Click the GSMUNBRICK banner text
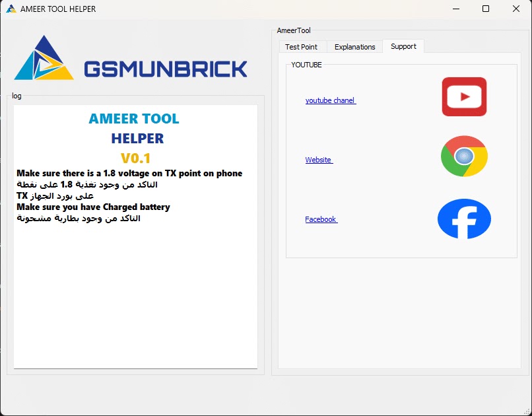532x416 pixels. click(166, 69)
